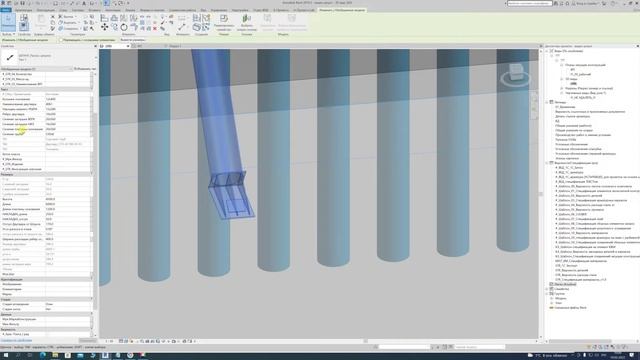Select 'Группы' in project browser
This screenshot has width=640, height=360.
(560, 293)
